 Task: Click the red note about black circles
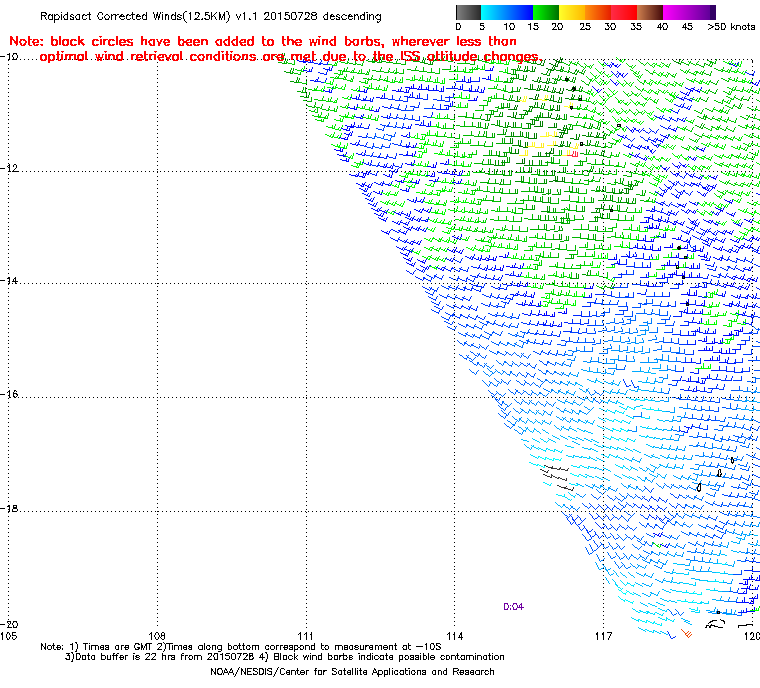click(275, 49)
